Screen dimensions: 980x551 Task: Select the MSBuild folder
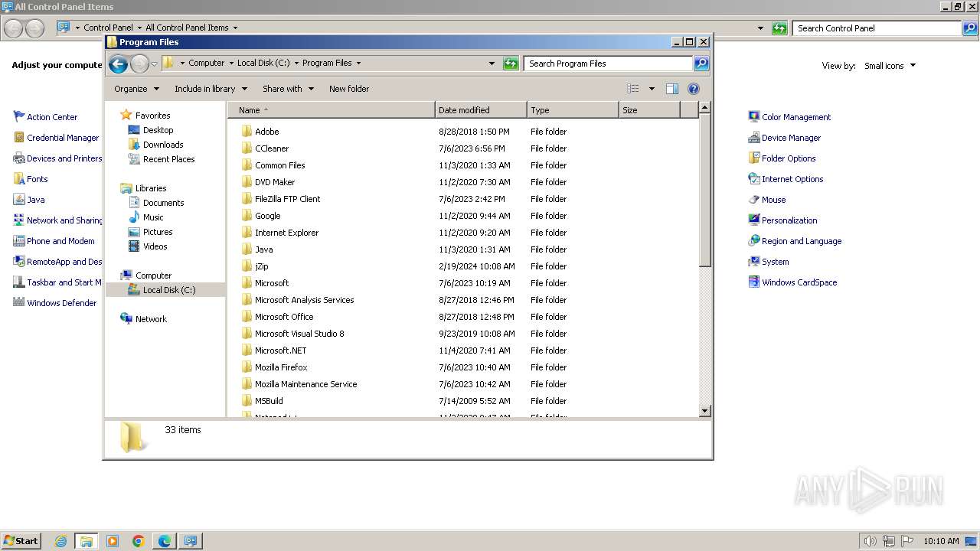click(x=269, y=401)
